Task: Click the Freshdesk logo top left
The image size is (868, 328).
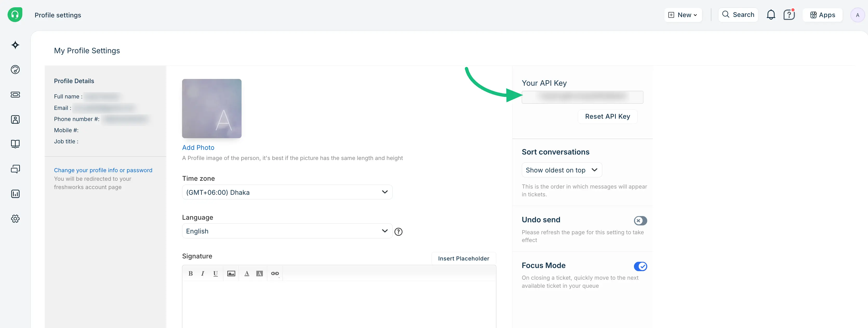Action: (x=15, y=15)
